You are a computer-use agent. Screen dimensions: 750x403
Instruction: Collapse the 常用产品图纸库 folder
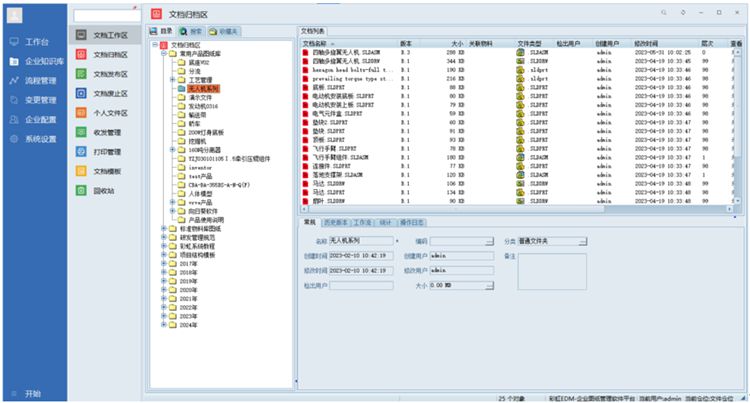pyautogui.click(x=163, y=53)
